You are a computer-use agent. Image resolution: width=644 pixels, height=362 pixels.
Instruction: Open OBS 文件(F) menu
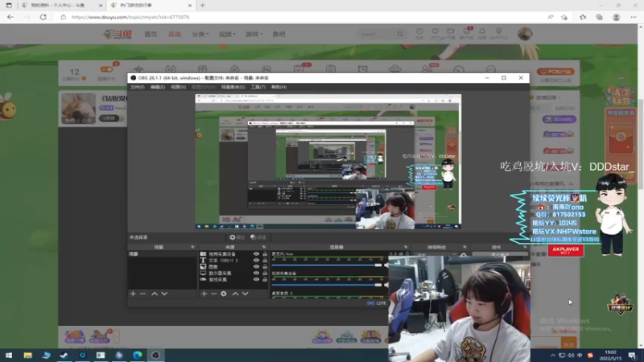[x=137, y=87]
